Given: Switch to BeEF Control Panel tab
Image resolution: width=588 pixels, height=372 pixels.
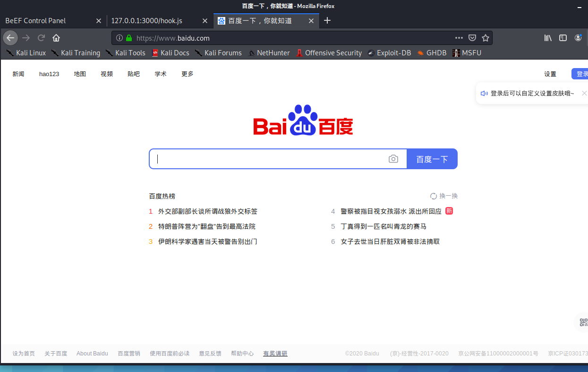Looking at the screenshot, I should (x=53, y=21).
